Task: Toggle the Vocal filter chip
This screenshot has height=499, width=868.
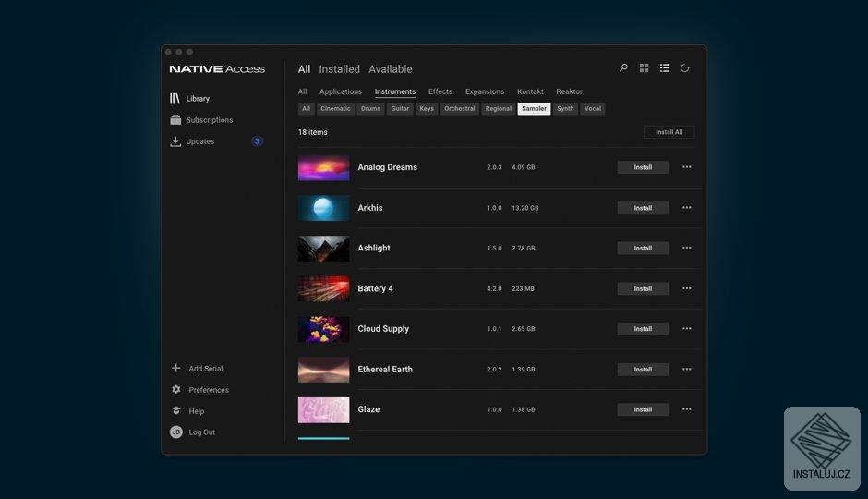Action: (x=592, y=108)
